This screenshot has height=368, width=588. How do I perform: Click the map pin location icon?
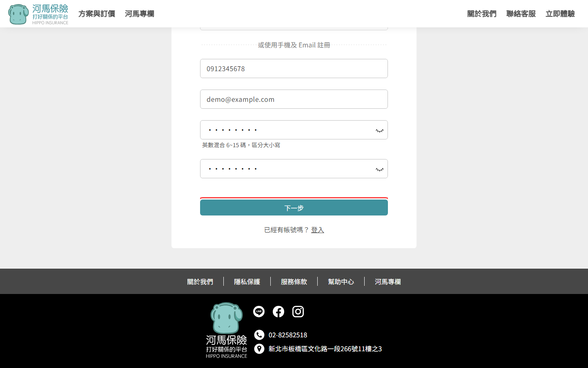point(259,349)
